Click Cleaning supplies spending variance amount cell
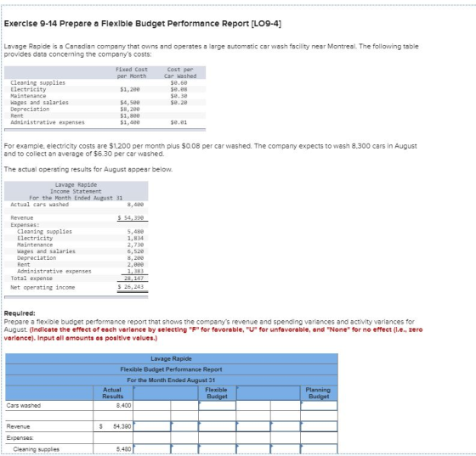Image resolution: width=476 pixels, height=456 pixels. 152,449
